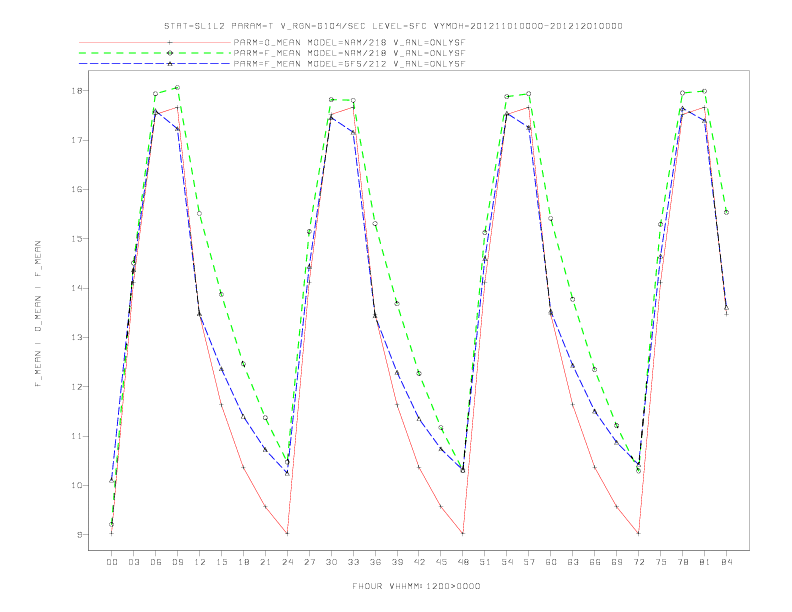This screenshot has width=792, height=612.
Task: Click x-axis tick label 36
Action: click(x=375, y=562)
